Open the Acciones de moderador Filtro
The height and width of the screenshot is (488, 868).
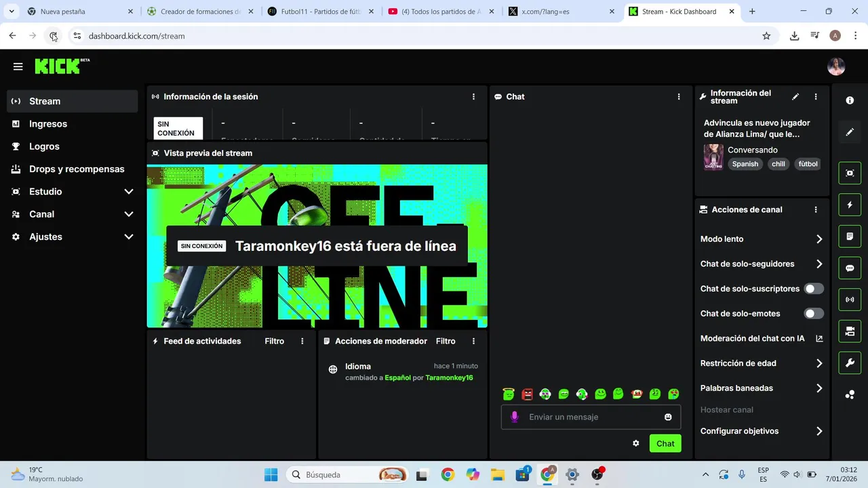click(446, 341)
